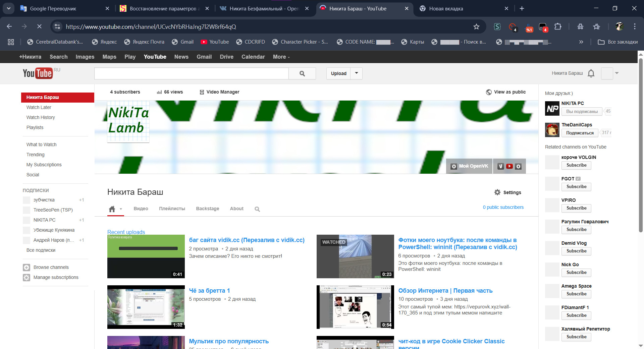
Task: Expand the account avatar dropdown arrow
Action: click(x=616, y=73)
